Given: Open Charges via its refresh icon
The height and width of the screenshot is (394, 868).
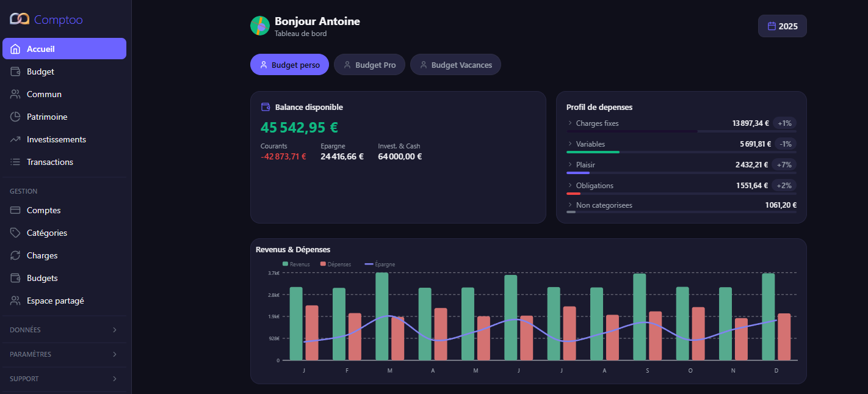Looking at the screenshot, I should pyautogui.click(x=13, y=255).
